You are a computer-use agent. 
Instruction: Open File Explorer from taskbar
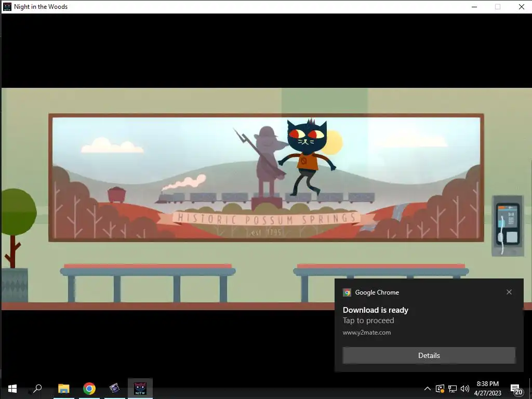(x=64, y=389)
